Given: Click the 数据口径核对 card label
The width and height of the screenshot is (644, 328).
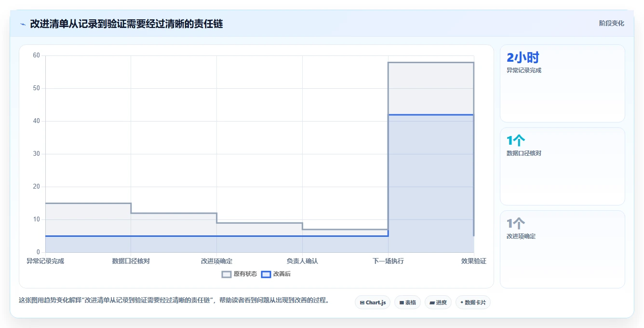Looking at the screenshot, I should [x=524, y=153].
